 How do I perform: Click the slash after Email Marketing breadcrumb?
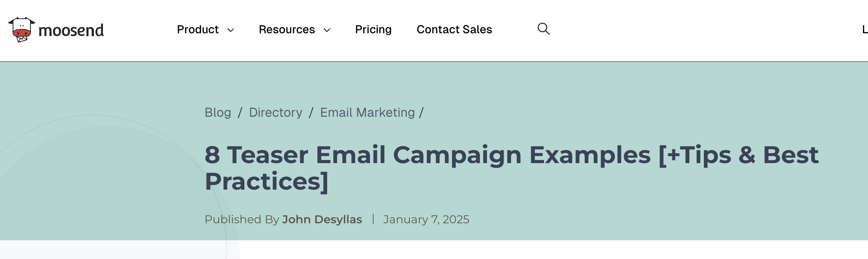coord(421,113)
